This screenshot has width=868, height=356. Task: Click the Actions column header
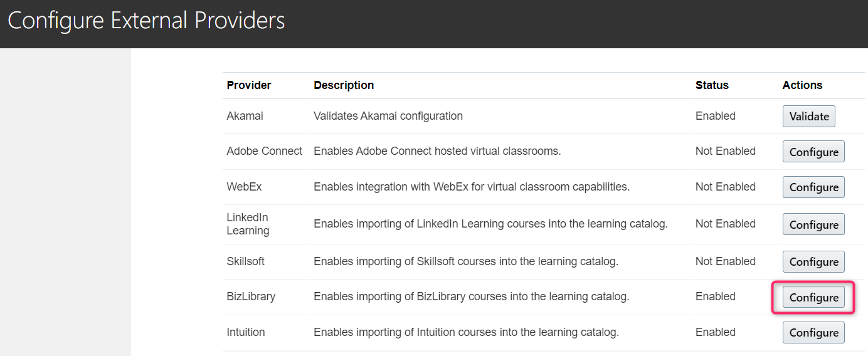click(802, 85)
